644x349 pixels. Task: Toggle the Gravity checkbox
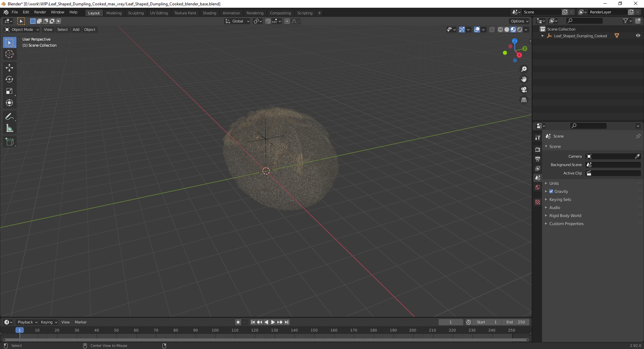click(551, 191)
